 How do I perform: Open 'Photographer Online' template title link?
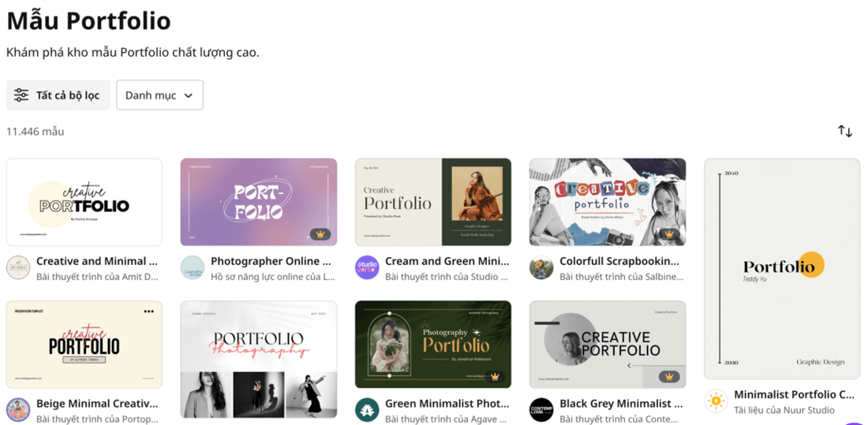pyautogui.click(x=271, y=261)
